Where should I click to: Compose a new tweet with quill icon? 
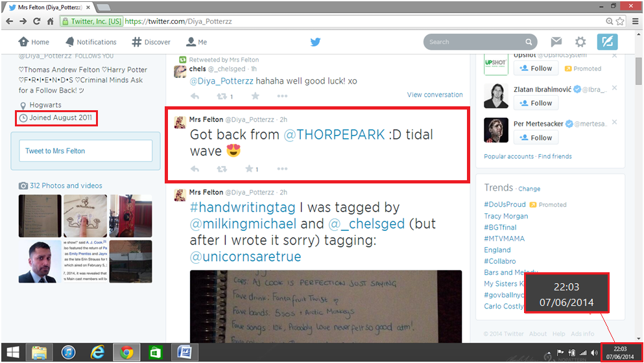(607, 41)
